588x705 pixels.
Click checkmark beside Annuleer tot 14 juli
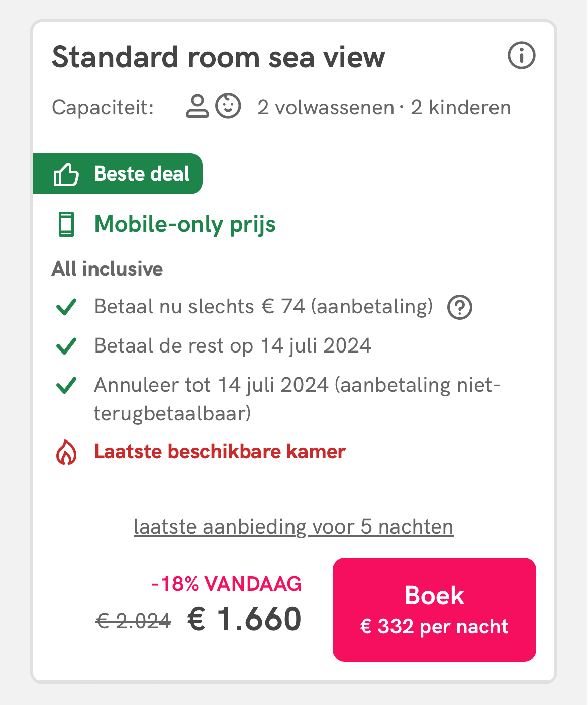click(66, 385)
